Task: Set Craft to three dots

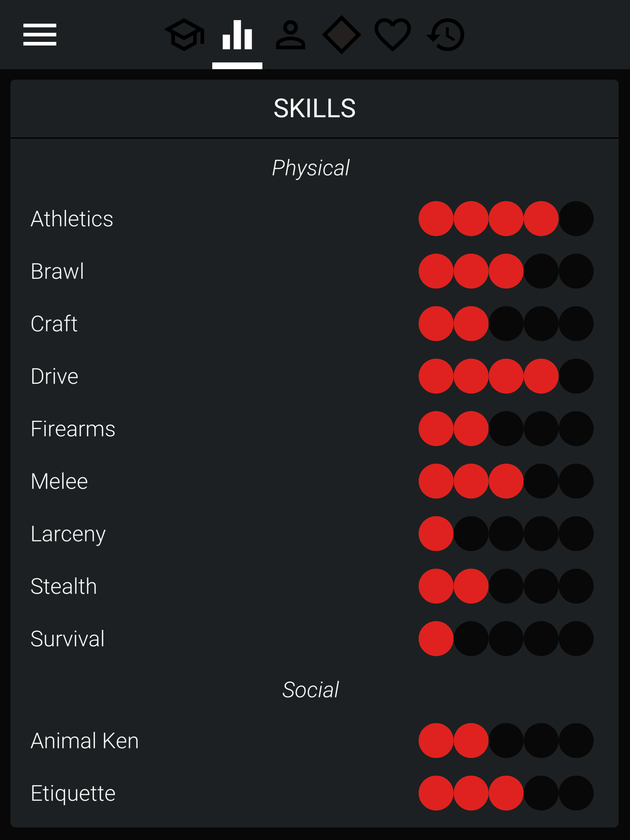Action: click(506, 323)
